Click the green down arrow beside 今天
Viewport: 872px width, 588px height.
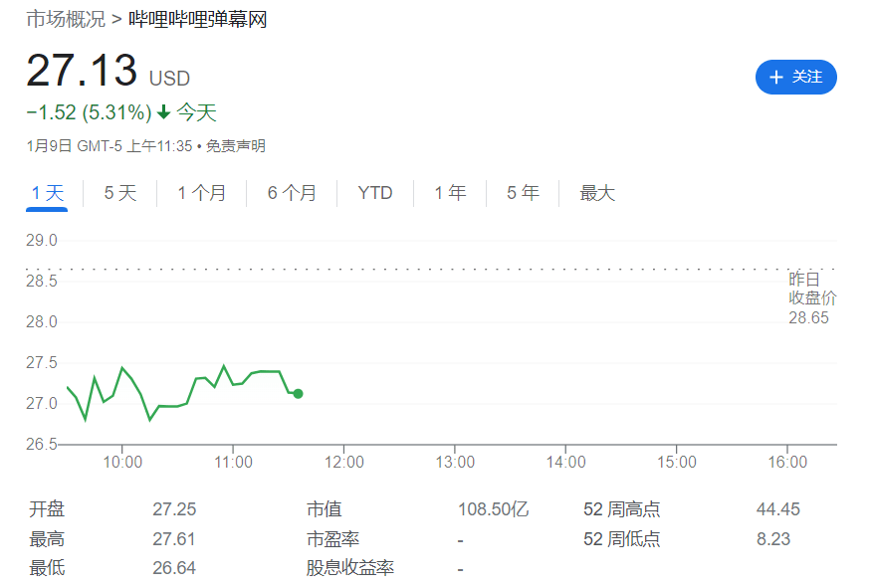pyautogui.click(x=164, y=112)
